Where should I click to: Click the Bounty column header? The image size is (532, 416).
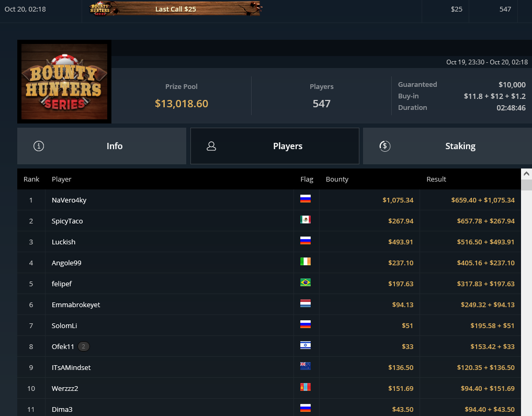tap(337, 179)
